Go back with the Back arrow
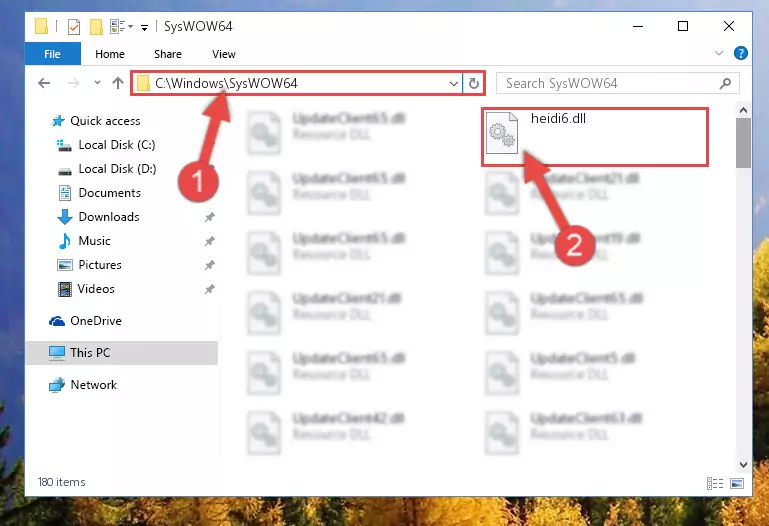Image resolution: width=769 pixels, height=526 pixels. [44, 83]
